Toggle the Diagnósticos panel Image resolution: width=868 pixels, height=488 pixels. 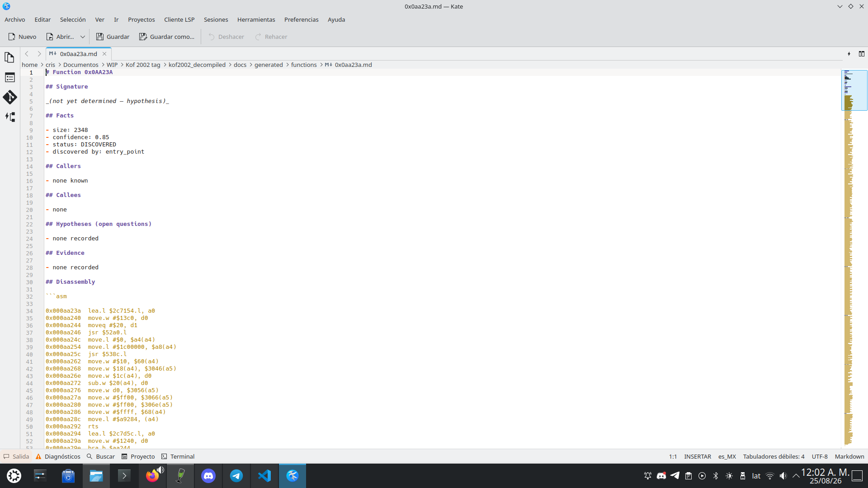point(58,456)
